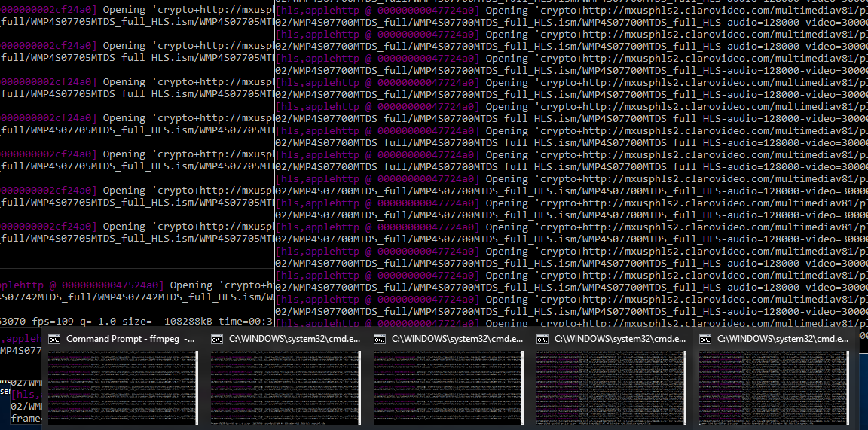The image size is (868, 430).
Task: Open the last cmd.exe preview thumbnail
Action: pyautogui.click(x=774, y=388)
